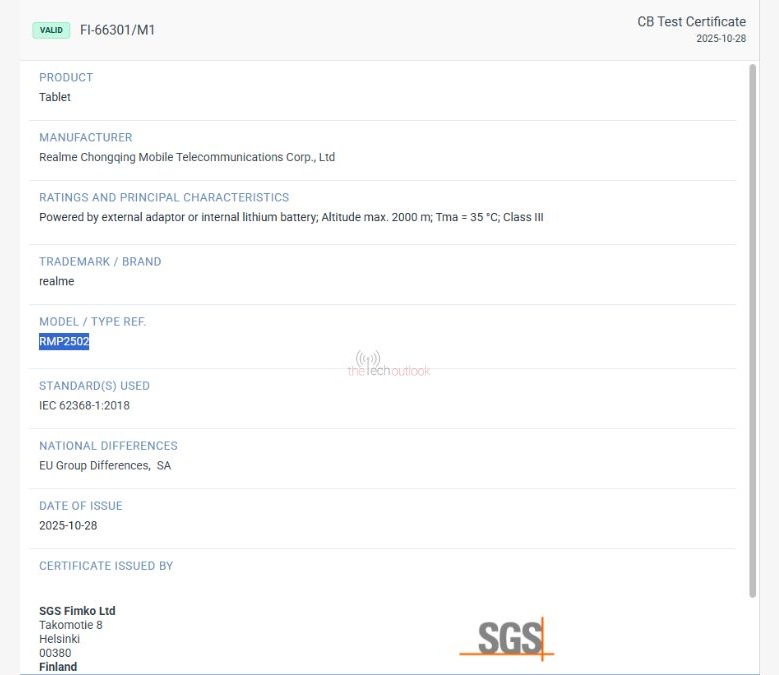Click the green VALID status badge
The width and height of the screenshot is (779, 675).
(51, 30)
